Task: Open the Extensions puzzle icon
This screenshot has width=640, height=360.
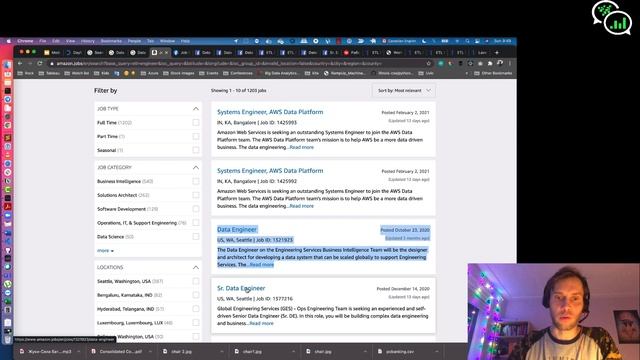Action: pyautogui.click(x=490, y=63)
